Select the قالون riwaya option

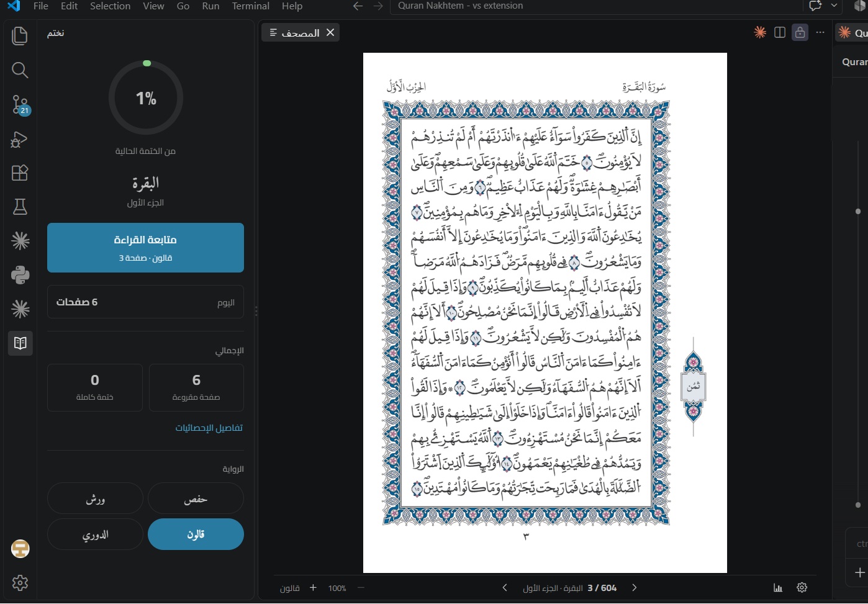point(196,534)
